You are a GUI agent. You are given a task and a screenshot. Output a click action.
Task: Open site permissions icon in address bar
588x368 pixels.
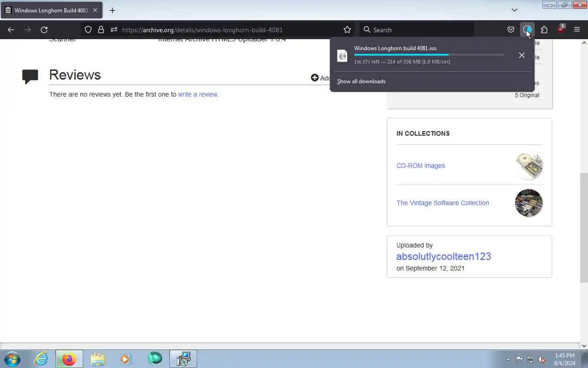[114, 30]
